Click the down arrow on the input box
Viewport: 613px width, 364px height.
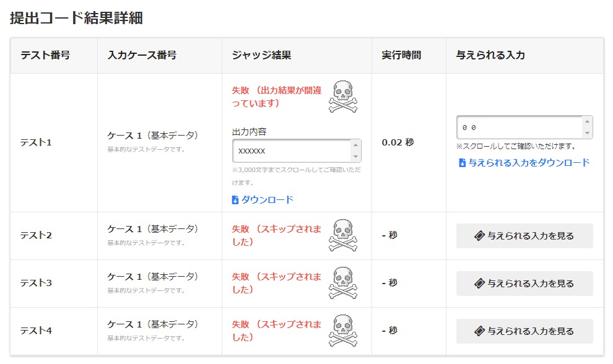pyautogui.click(x=588, y=132)
